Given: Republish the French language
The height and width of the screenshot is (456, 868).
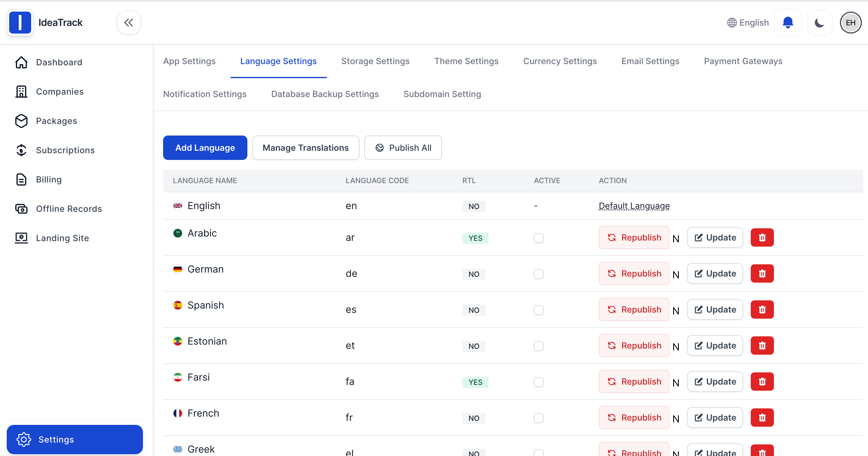Looking at the screenshot, I should click(x=634, y=418).
